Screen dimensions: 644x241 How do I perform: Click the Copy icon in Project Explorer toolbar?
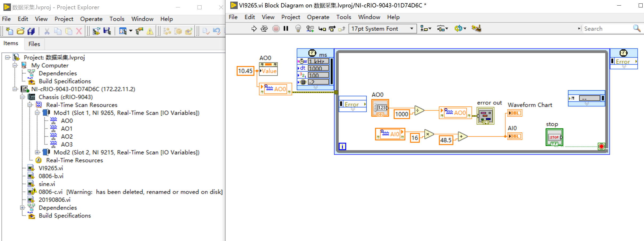pos(58,31)
